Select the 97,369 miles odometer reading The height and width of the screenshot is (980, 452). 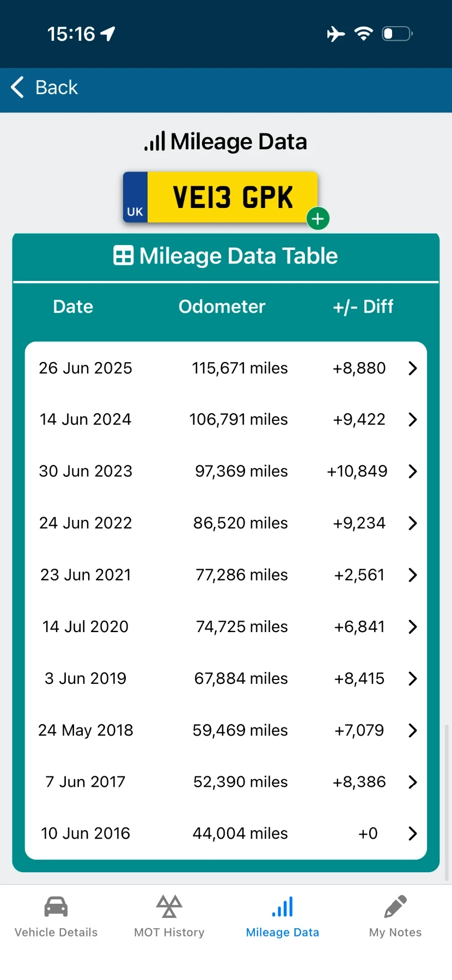click(241, 471)
